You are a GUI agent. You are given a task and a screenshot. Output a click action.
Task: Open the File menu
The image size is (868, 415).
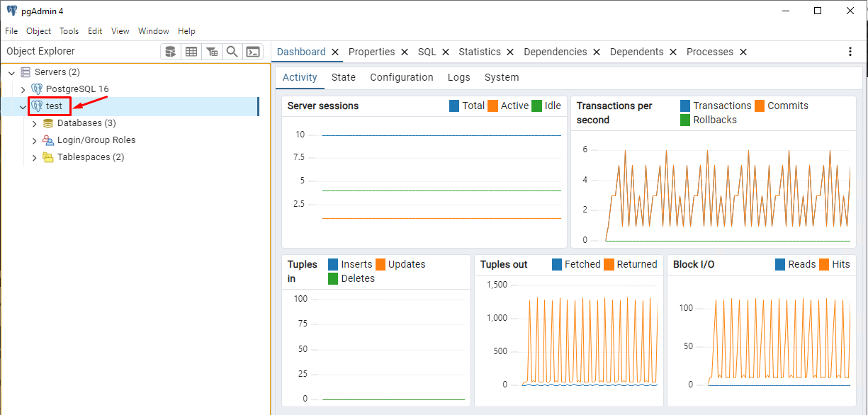pos(11,31)
